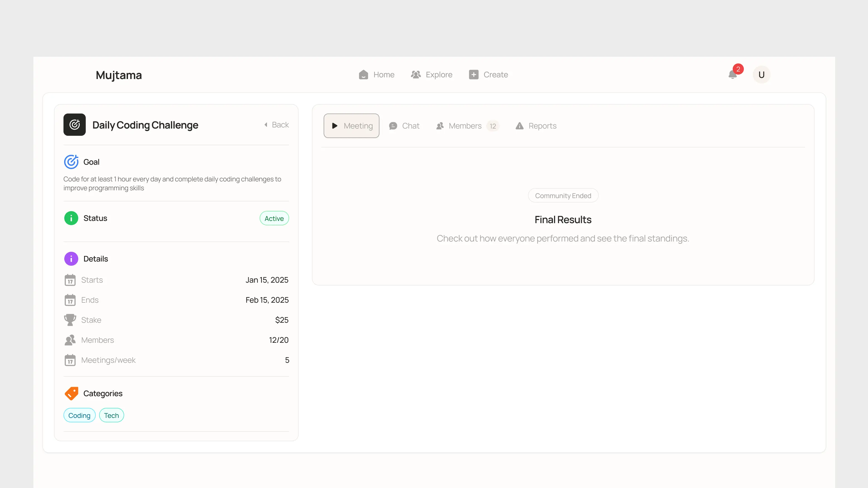868x488 pixels.
Task: Click the purple Details info icon
Action: (71, 259)
